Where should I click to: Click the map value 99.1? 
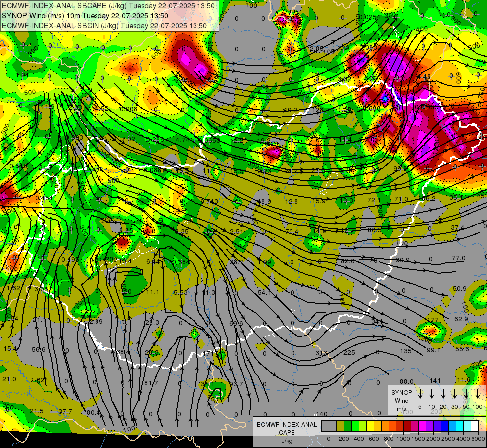pos(434,350)
